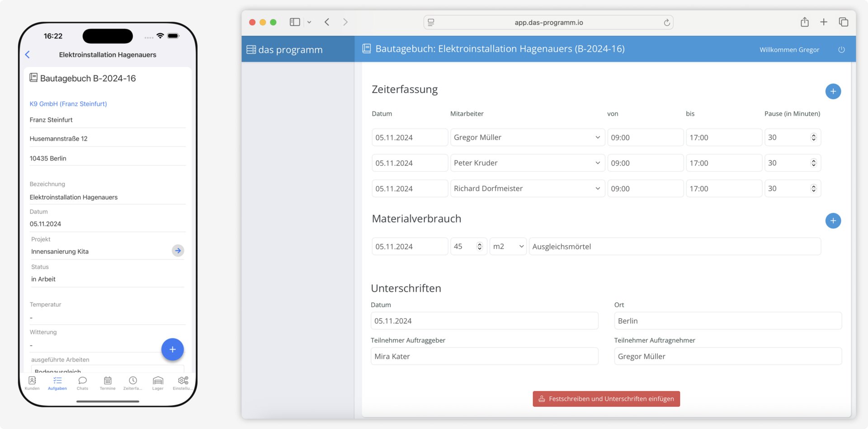Open the Lager tab on phone
Viewport: 868px width, 429px height.
pos(158,383)
